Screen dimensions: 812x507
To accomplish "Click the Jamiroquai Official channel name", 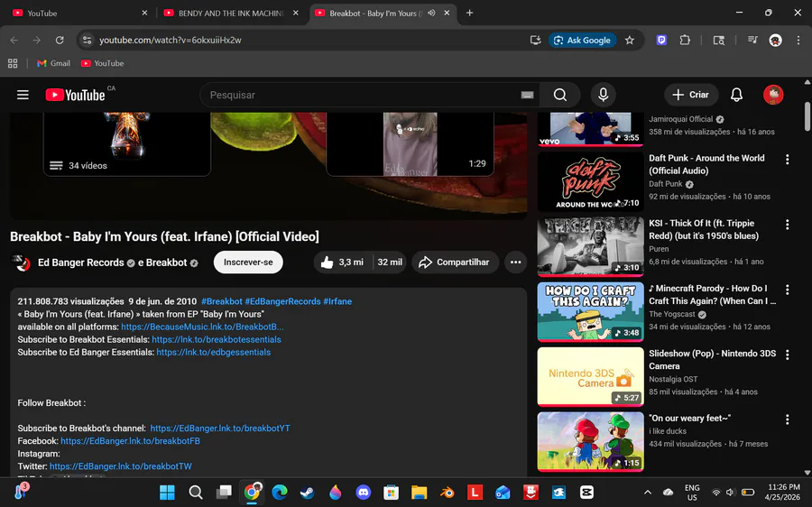I will (x=681, y=119).
